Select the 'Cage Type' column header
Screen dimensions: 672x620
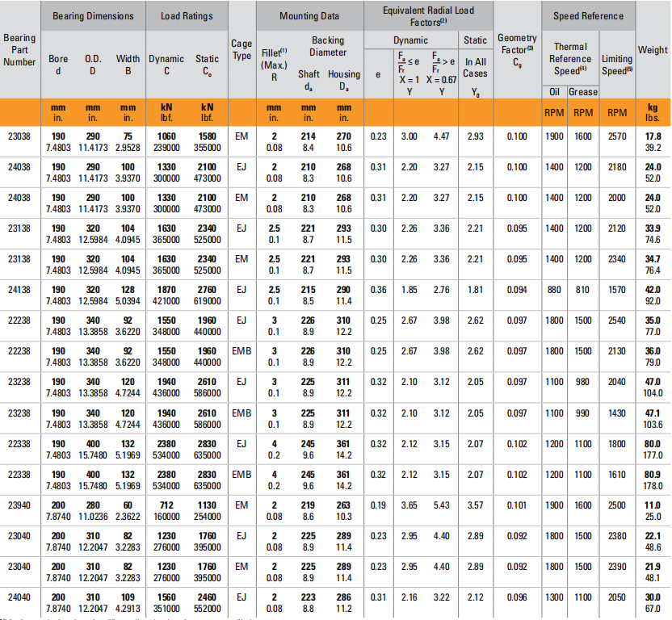click(x=241, y=50)
